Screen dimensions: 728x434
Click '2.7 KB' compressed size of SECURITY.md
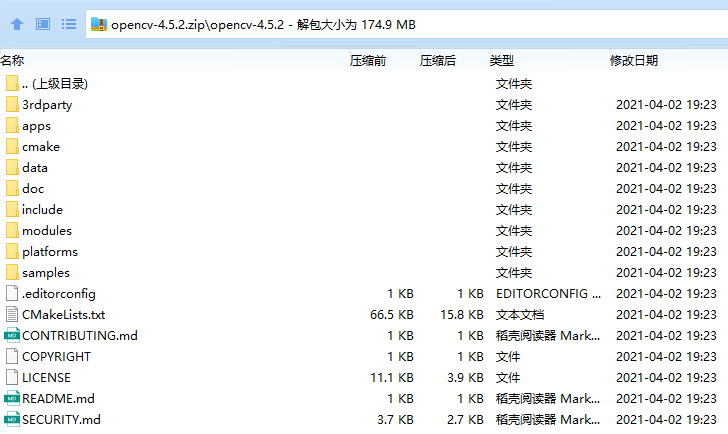click(x=465, y=420)
